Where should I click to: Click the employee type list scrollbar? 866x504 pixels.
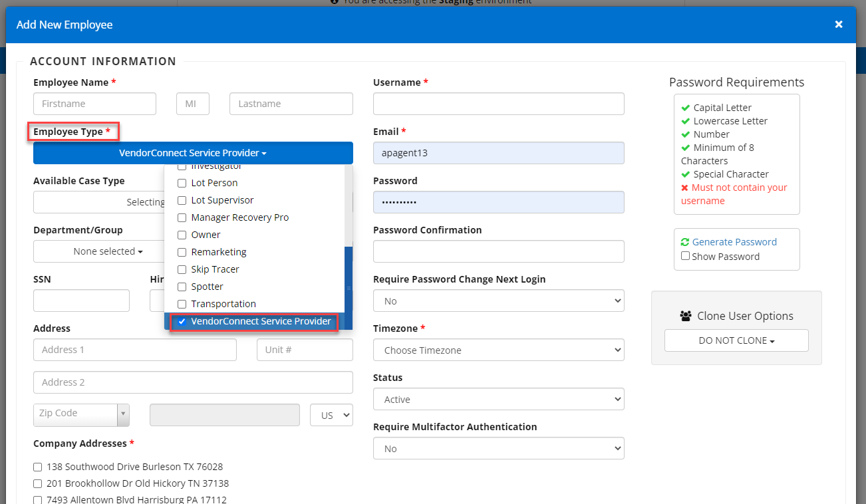pos(349,288)
